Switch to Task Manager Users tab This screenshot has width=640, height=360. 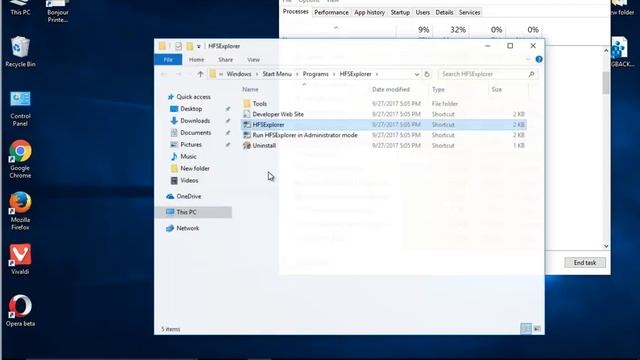click(422, 13)
